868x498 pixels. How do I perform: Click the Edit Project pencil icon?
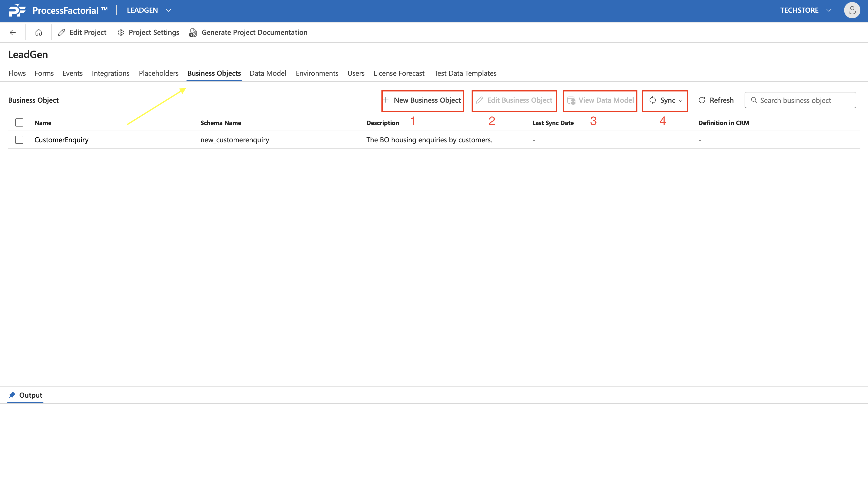coord(61,33)
